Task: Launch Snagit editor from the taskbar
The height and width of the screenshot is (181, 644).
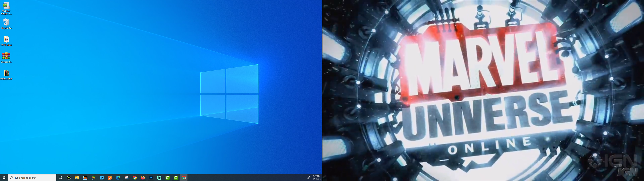Action: [110, 178]
